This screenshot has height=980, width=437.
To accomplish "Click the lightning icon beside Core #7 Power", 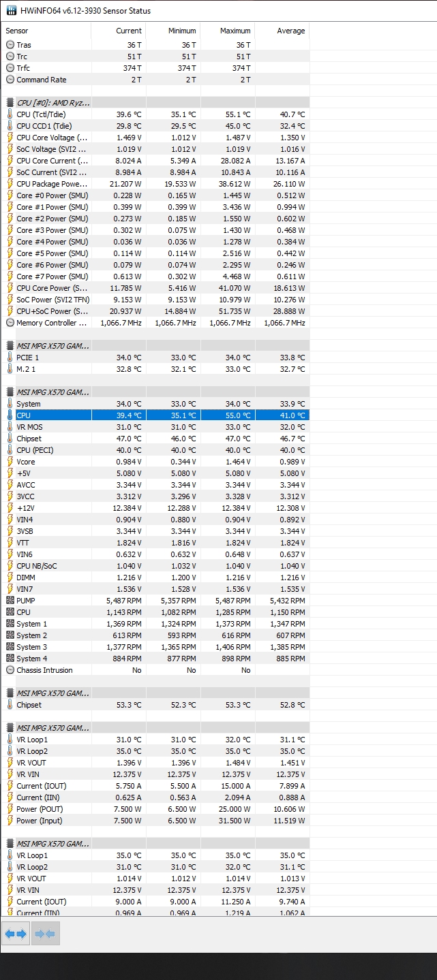I will [x=10, y=276].
